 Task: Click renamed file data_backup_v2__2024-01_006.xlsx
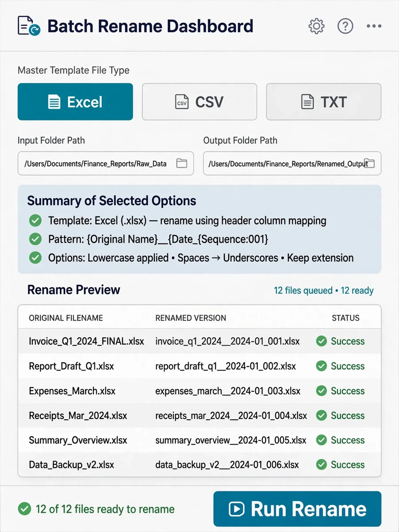[227, 465]
